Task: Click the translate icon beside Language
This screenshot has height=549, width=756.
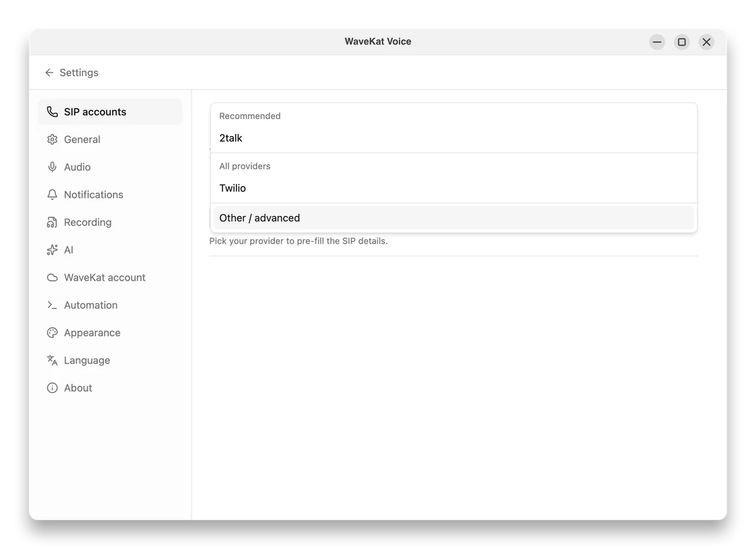Action: click(52, 361)
